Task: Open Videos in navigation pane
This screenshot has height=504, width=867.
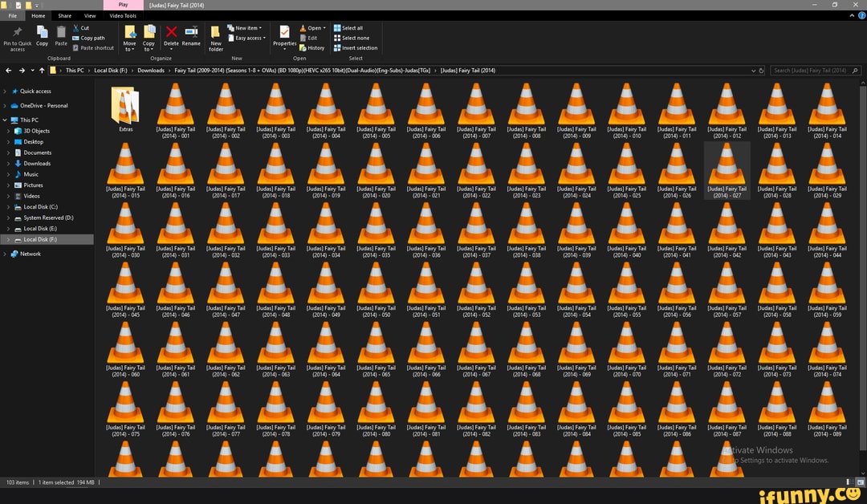Action: 31,196
